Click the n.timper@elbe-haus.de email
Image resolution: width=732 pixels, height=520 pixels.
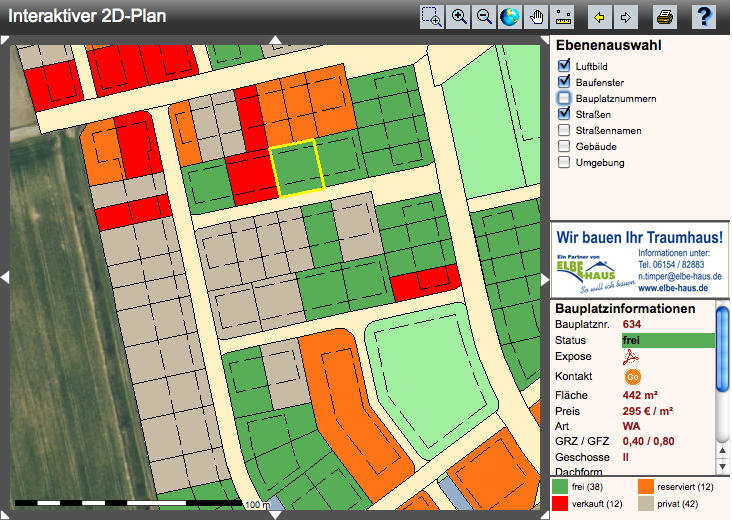click(680, 276)
